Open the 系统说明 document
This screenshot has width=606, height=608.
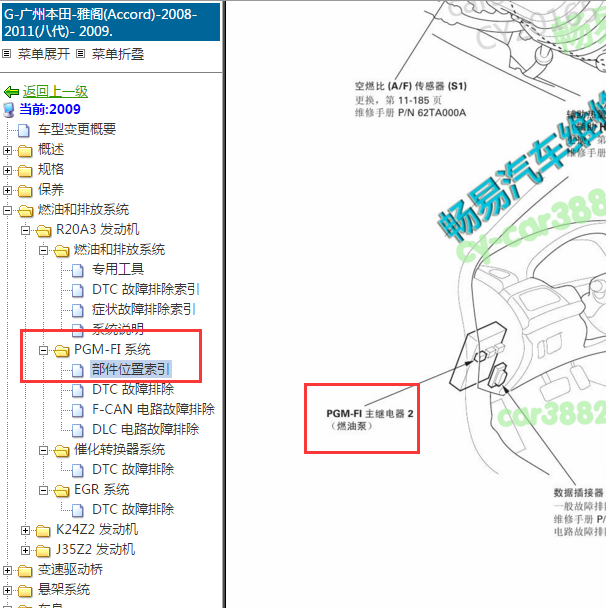118,329
